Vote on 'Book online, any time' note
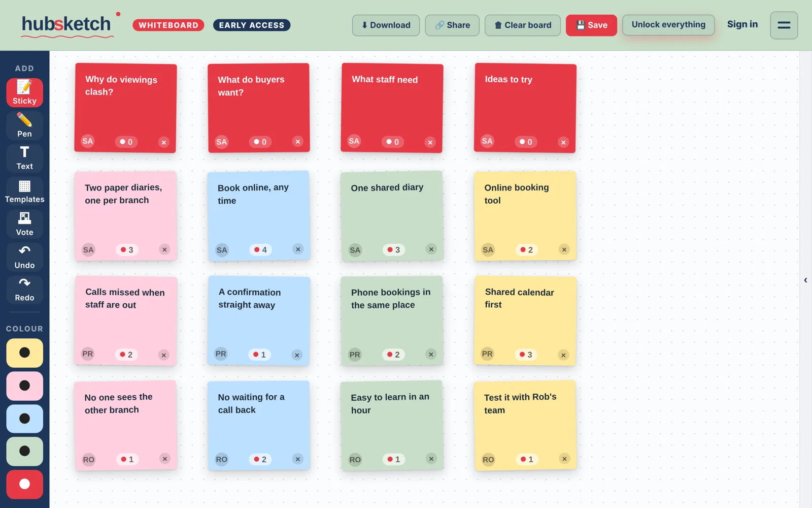Image resolution: width=812 pixels, height=508 pixels. [x=260, y=249]
